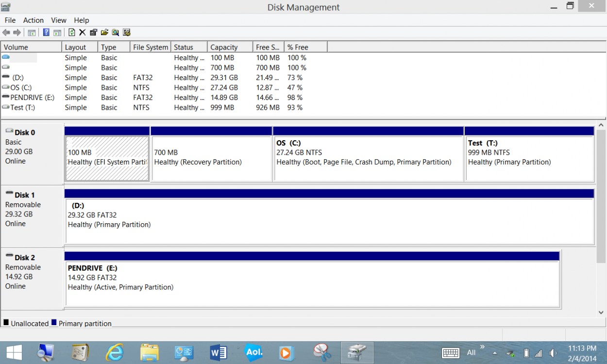Viewport: 607px width, 364px height.
Task: Click the blue Help question mark icon
Action: pyautogui.click(x=46, y=33)
